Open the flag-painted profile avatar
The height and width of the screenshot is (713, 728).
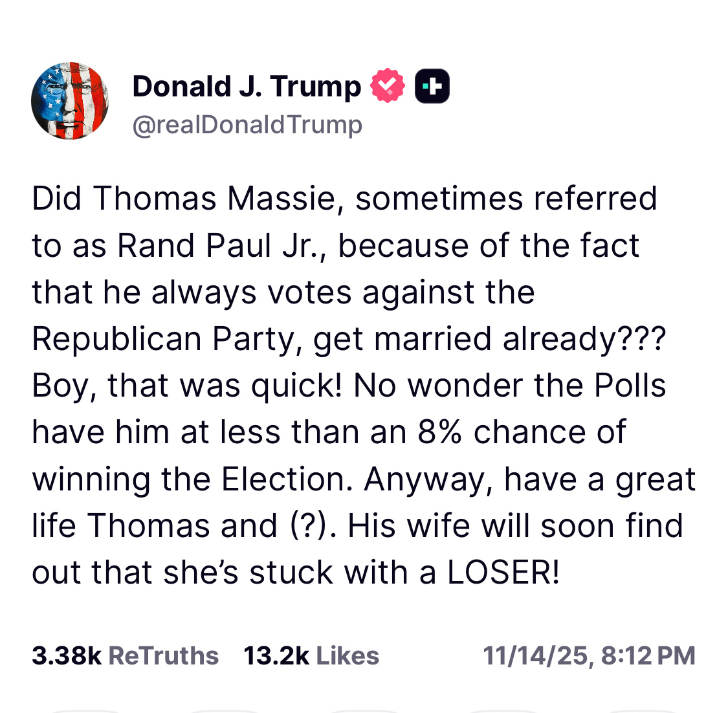pyautogui.click(x=70, y=101)
